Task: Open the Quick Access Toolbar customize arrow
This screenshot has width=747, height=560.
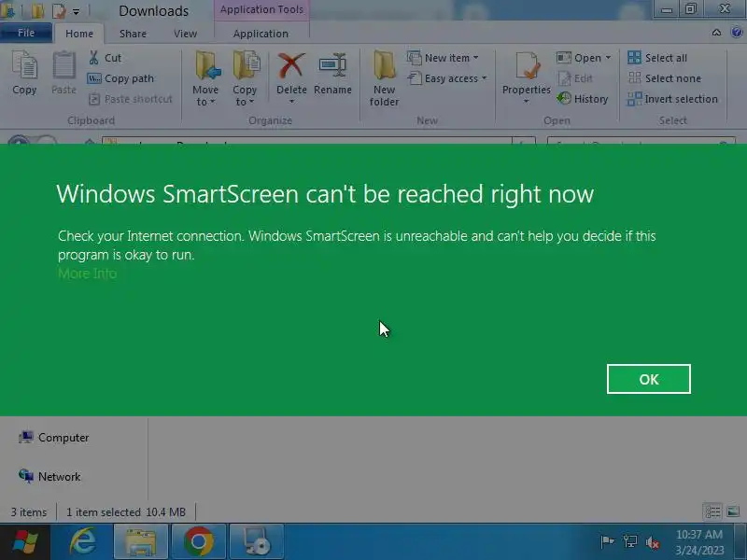Action: tap(77, 11)
